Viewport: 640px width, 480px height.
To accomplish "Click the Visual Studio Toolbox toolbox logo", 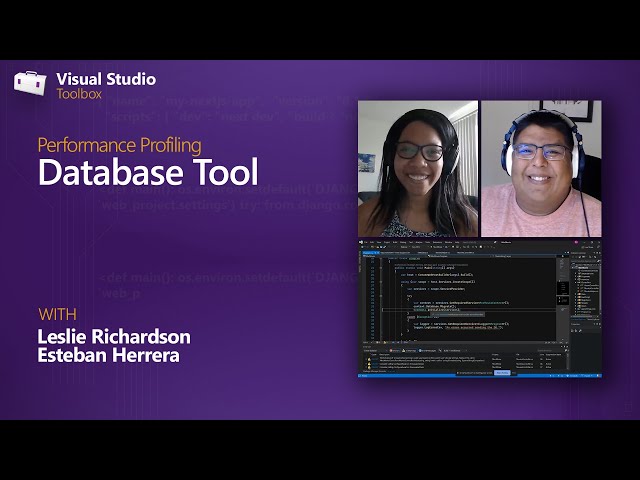I will [x=31, y=83].
